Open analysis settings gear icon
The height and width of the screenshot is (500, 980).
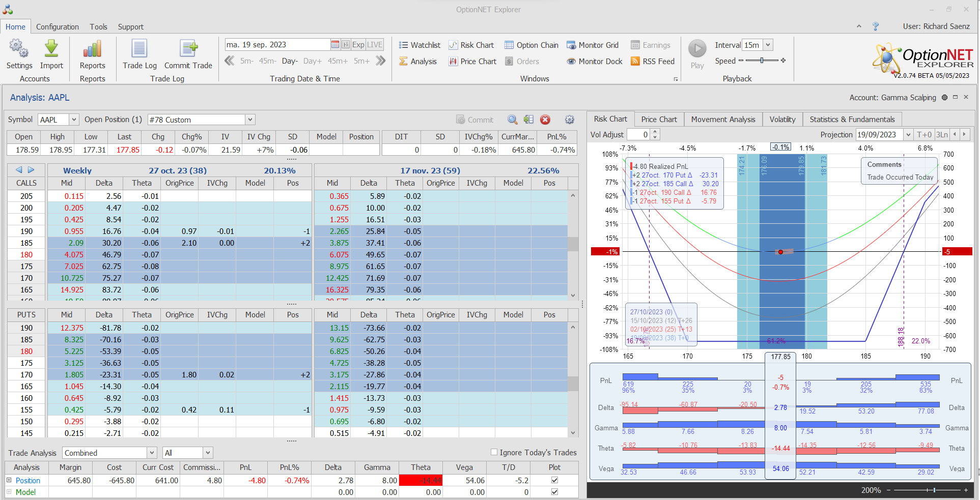(570, 120)
